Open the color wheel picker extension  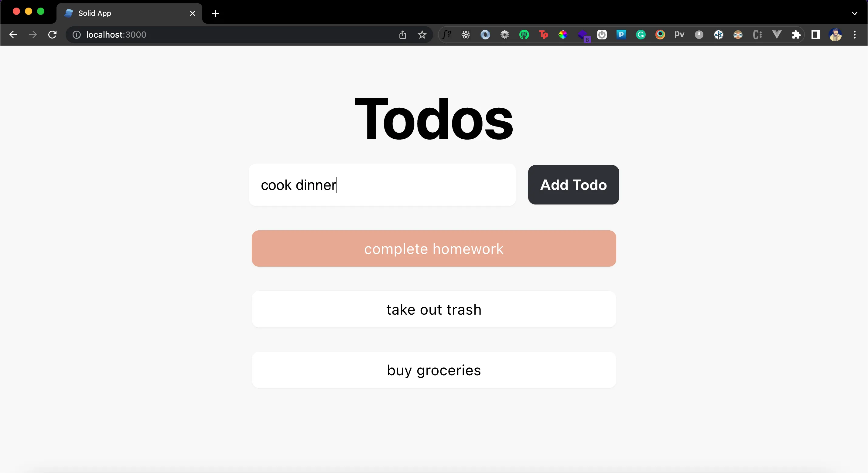point(563,35)
